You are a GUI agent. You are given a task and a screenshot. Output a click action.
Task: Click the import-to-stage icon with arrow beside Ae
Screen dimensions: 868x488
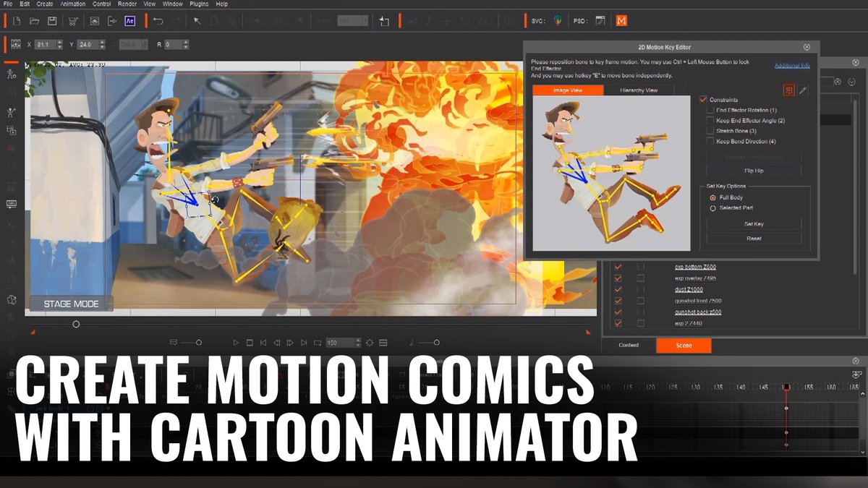(112, 21)
